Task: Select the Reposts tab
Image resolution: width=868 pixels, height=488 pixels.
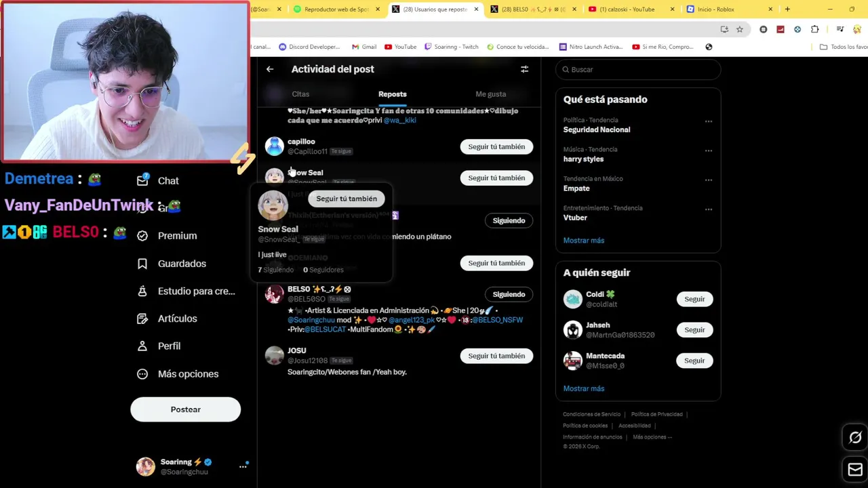Action: pos(393,94)
